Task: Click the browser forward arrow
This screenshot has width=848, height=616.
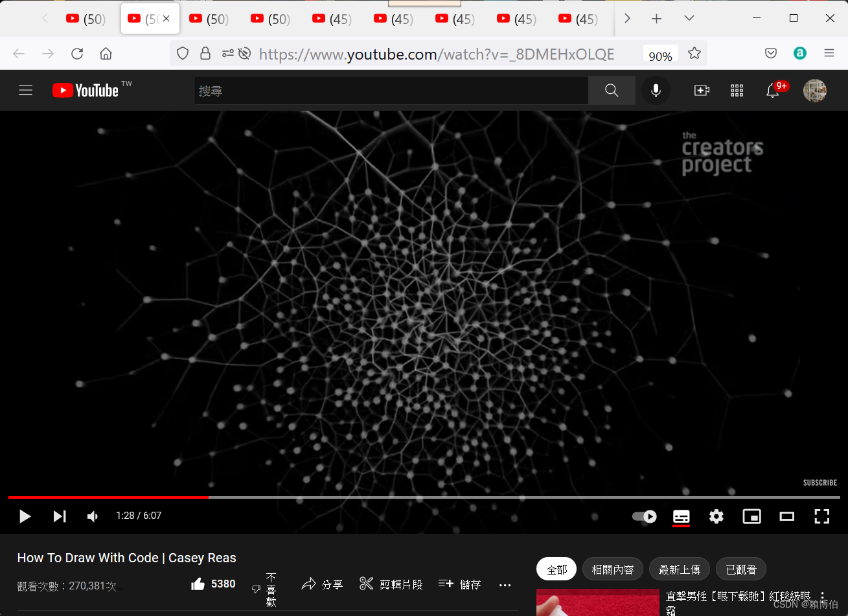Action: coord(48,54)
